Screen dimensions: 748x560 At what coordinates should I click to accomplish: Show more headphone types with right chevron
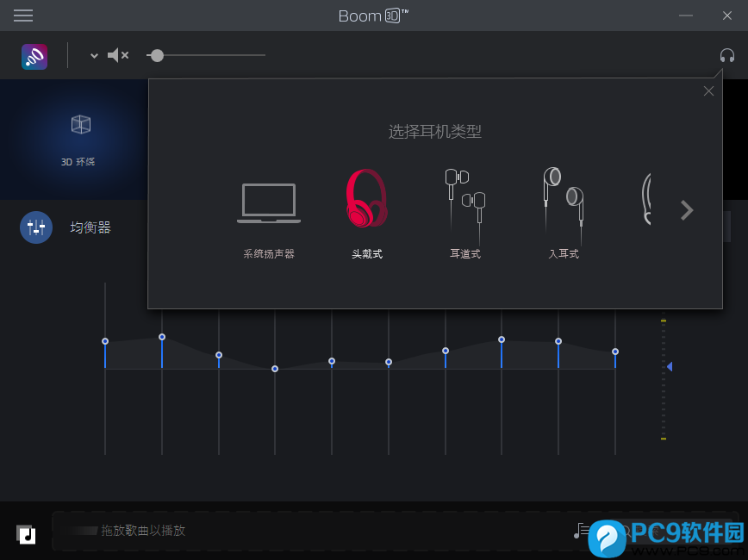coord(687,210)
